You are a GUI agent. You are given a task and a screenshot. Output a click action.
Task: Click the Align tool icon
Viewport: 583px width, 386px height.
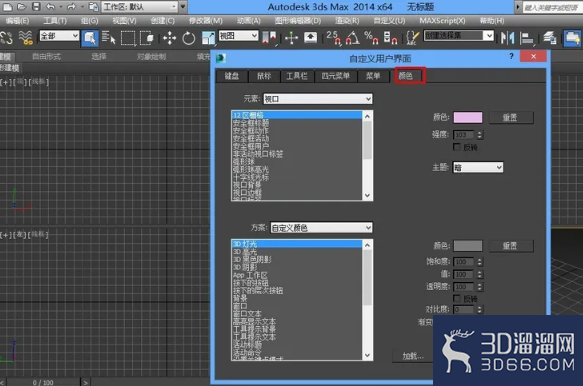526,38
